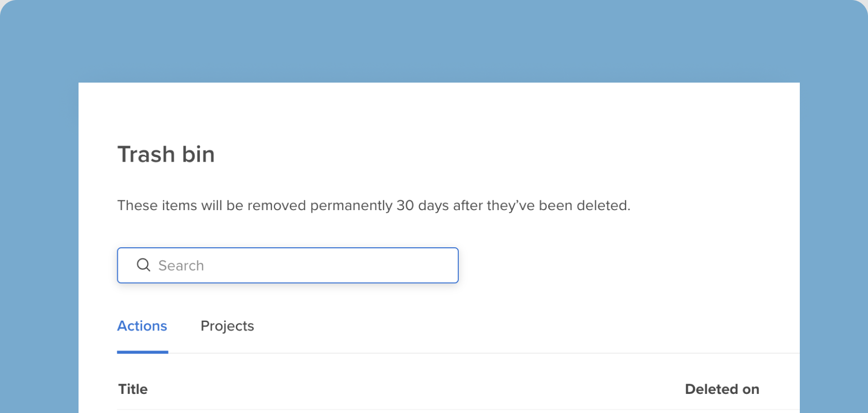Click the magnifying glass search icon
Screen dimensions: 868x413
click(x=143, y=265)
